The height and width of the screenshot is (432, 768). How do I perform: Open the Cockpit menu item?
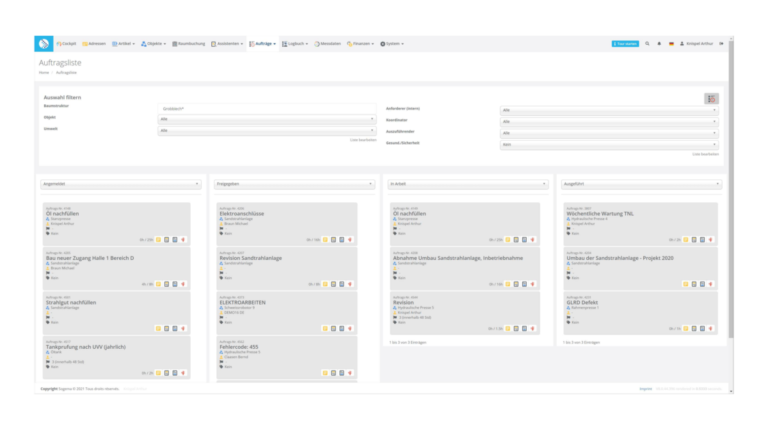tap(66, 44)
